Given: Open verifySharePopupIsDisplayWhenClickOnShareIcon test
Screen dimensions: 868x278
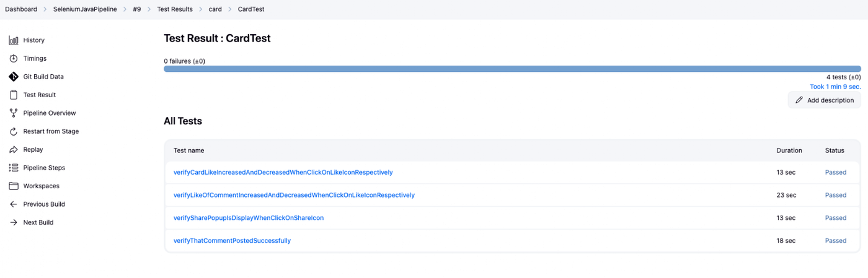Looking at the screenshot, I should [x=249, y=218].
